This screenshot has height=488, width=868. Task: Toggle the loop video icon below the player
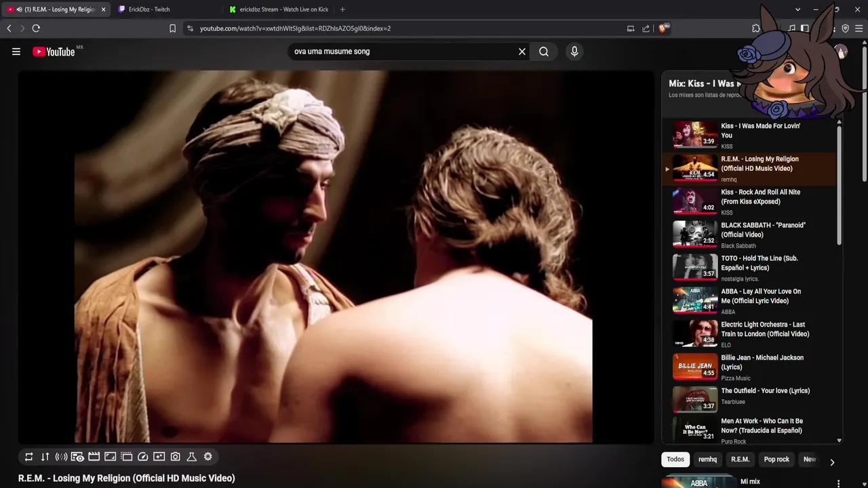click(28, 457)
